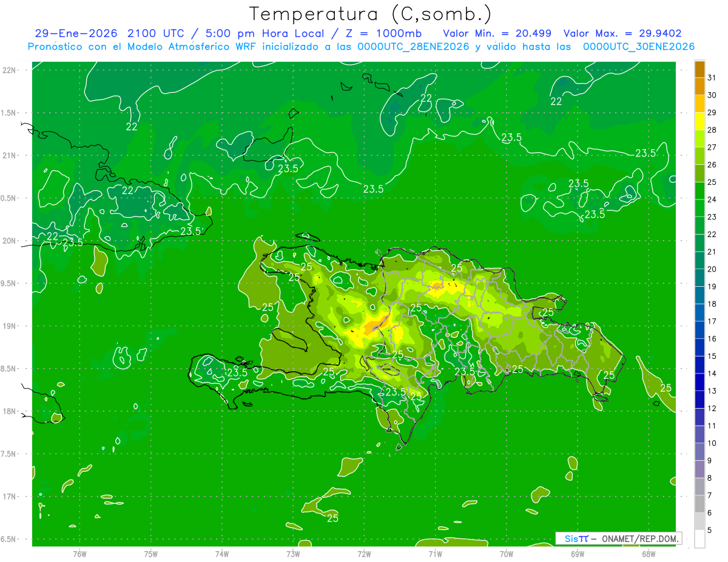Click the '71W' longitude axis label
The image size is (728, 562).
pyautogui.click(x=435, y=554)
